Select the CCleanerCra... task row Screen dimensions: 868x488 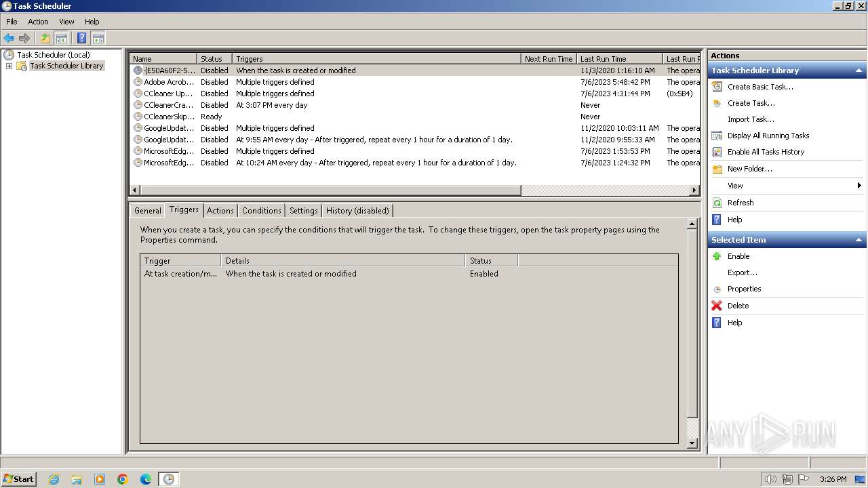tap(414, 105)
